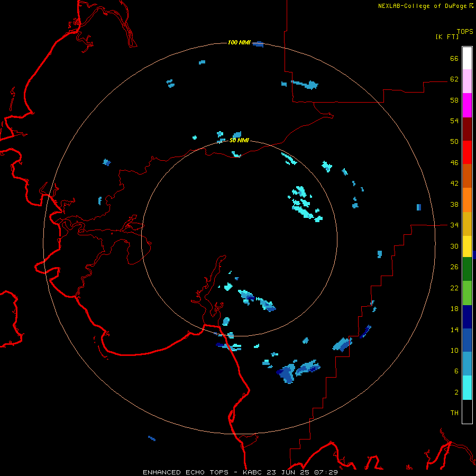
Task: Click the light blue legend swatch
Action: [467, 364]
